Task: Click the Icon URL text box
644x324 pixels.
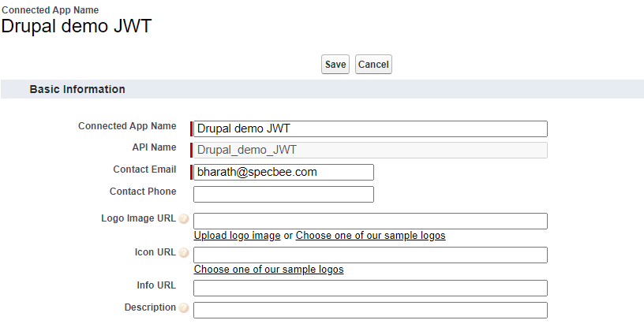Action: 370,255
